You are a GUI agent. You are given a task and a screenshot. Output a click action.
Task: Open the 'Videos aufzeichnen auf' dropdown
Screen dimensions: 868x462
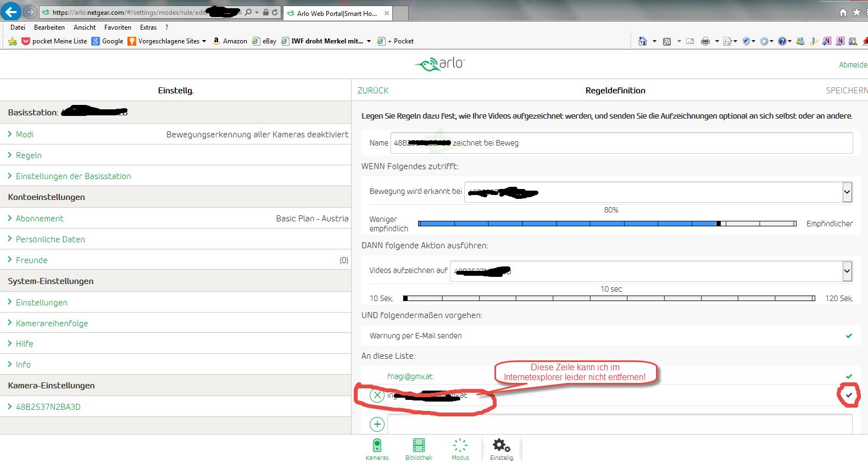click(847, 271)
